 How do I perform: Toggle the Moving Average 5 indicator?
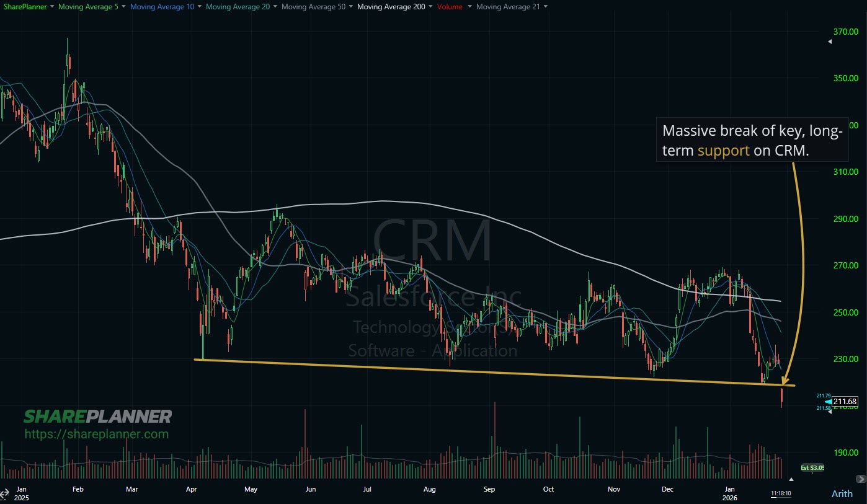tap(87, 7)
